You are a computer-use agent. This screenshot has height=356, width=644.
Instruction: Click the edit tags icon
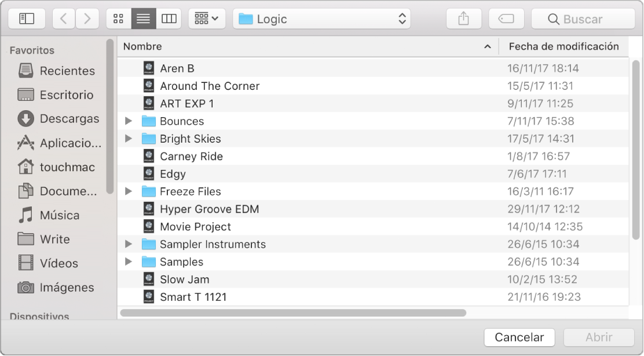pyautogui.click(x=506, y=19)
